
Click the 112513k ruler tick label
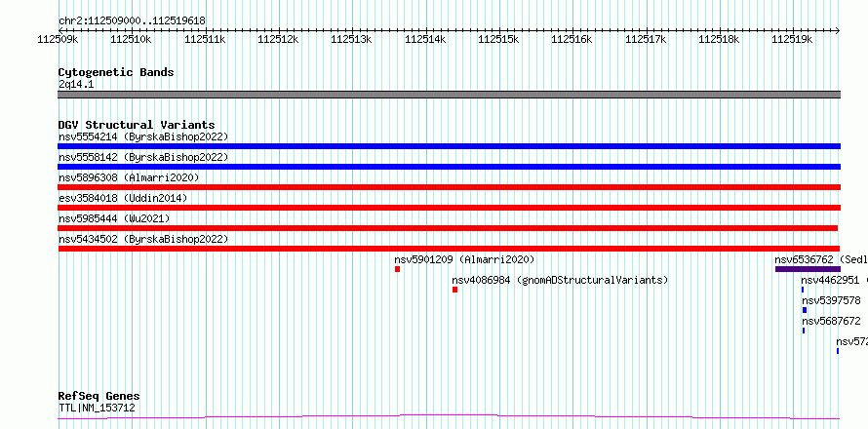tap(352, 39)
